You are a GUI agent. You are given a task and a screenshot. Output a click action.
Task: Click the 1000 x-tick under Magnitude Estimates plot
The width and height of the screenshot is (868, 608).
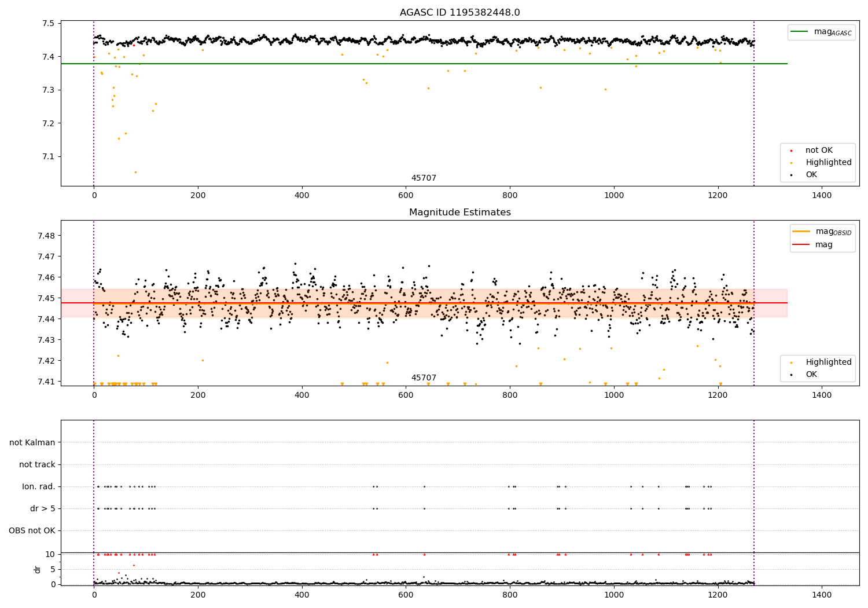click(x=614, y=395)
